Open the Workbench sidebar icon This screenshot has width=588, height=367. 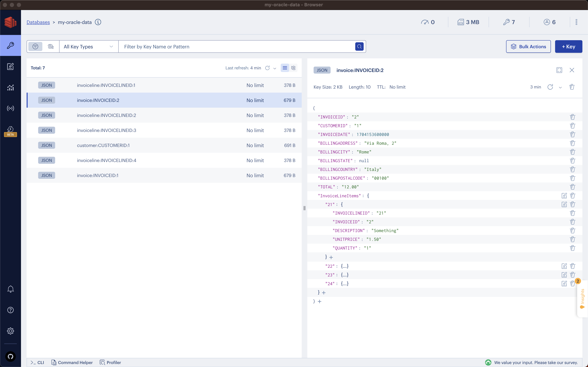coord(10,67)
